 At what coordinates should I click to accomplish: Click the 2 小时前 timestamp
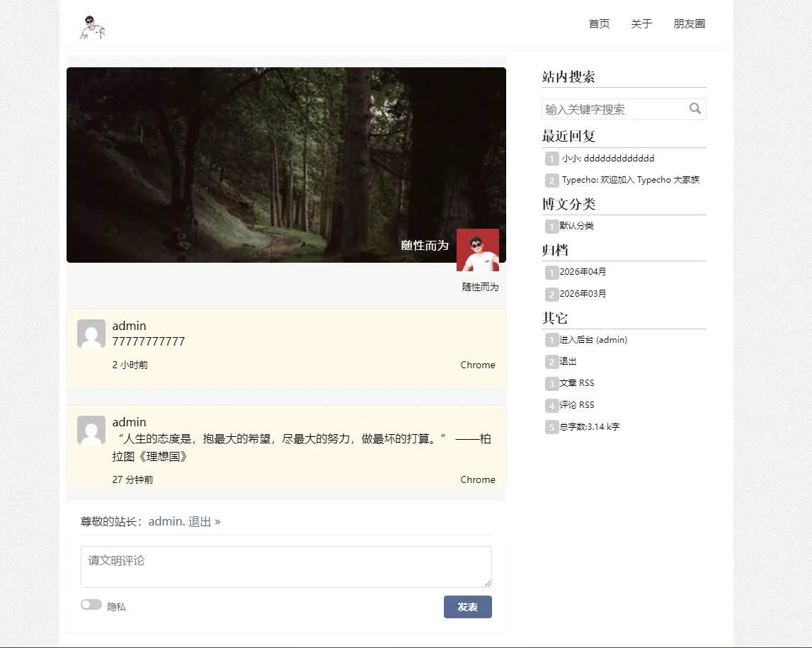[x=130, y=365]
